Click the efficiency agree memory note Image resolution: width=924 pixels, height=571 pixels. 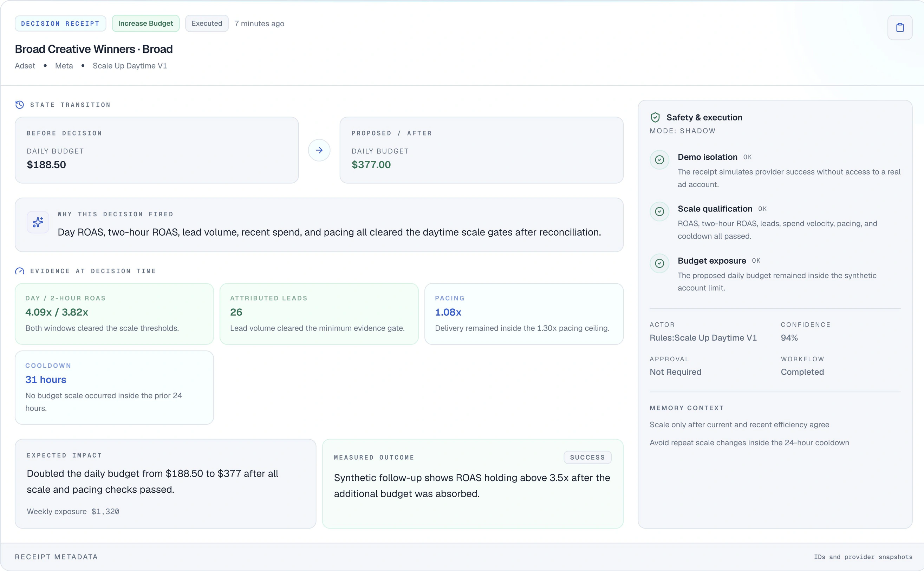[x=739, y=425]
